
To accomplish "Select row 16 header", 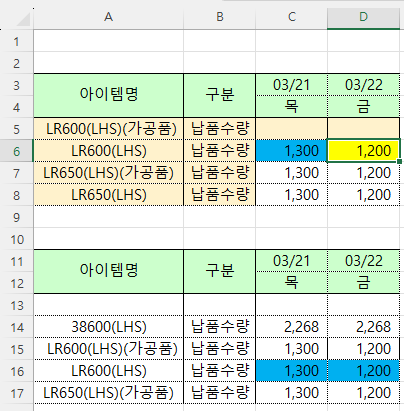I will tap(16, 371).
